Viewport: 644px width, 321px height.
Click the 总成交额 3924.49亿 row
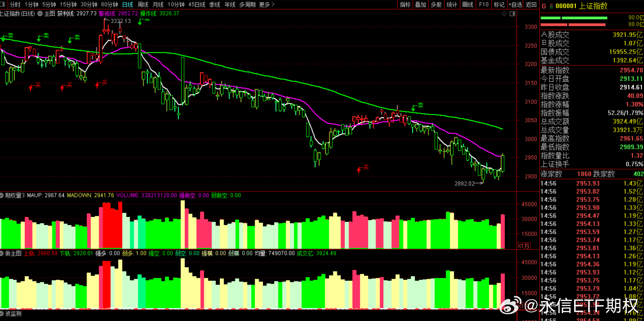(592, 121)
